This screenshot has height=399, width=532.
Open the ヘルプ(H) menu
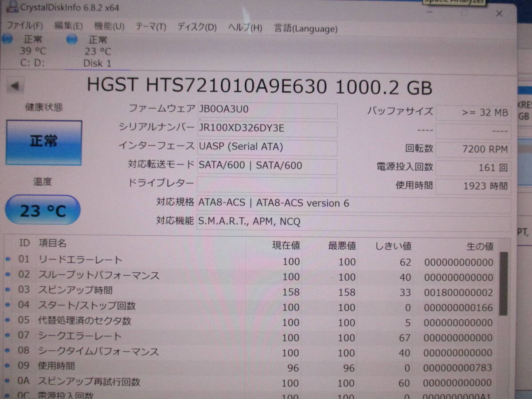click(245, 27)
